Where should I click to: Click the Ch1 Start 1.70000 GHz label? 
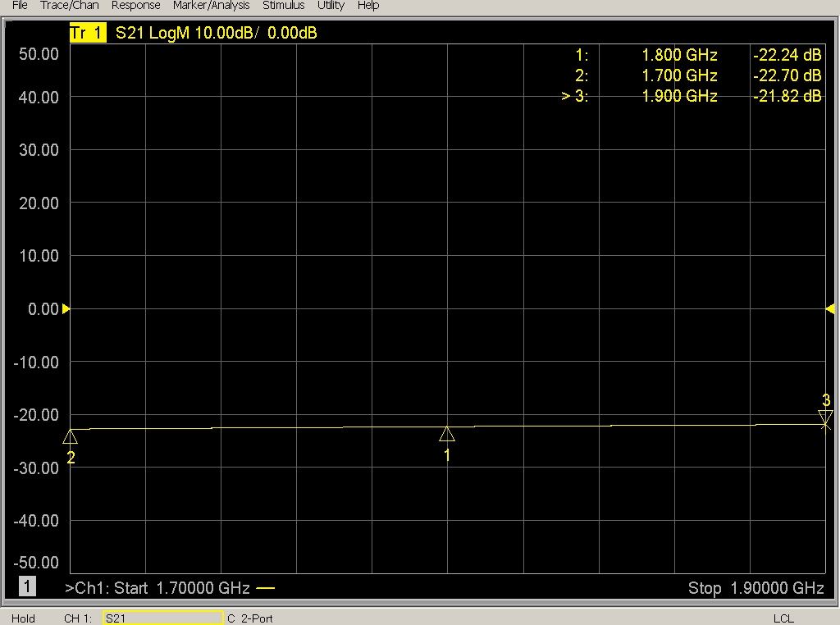tap(157, 588)
